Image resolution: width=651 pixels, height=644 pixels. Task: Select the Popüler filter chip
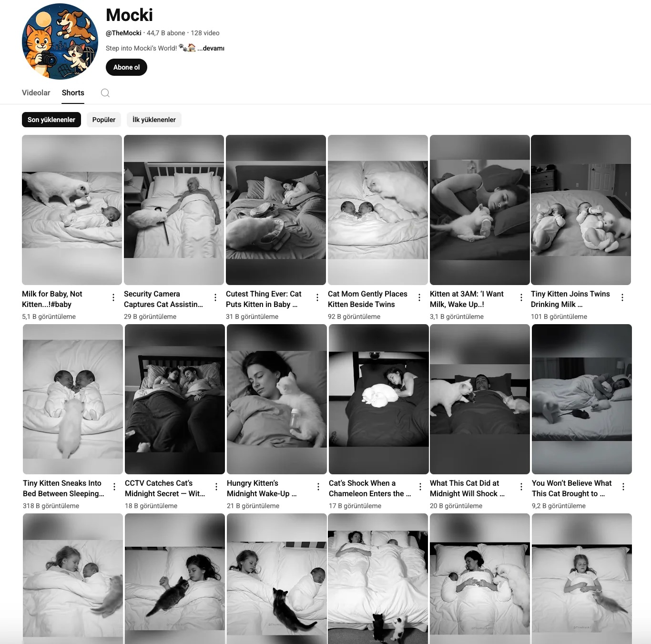pos(104,120)
